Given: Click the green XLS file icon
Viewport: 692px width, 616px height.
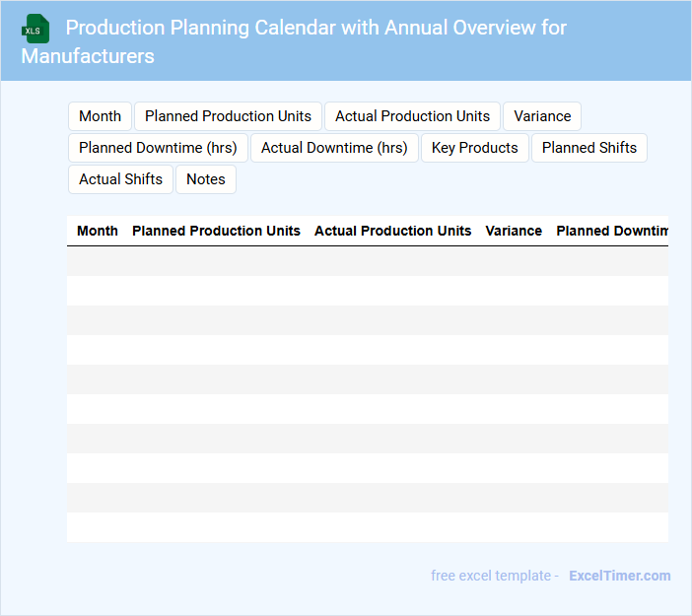Looking at the screenshot, I should [x=36, y=29].
